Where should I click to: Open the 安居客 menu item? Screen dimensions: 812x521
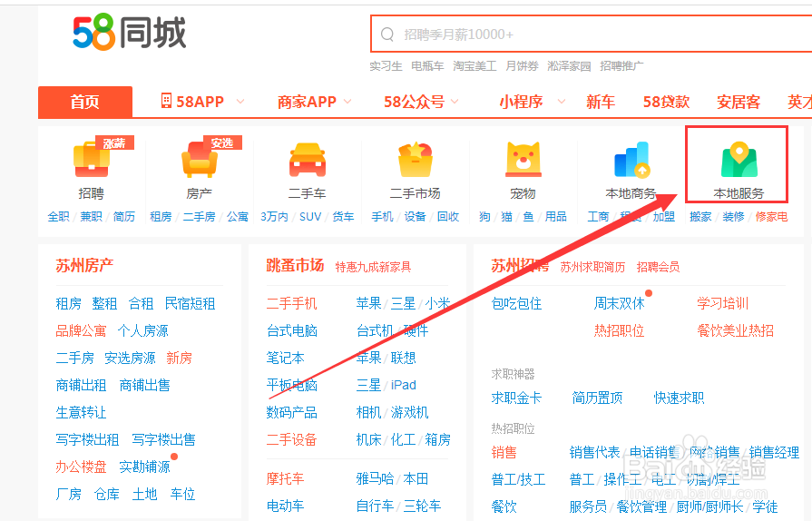pos(739,102)
